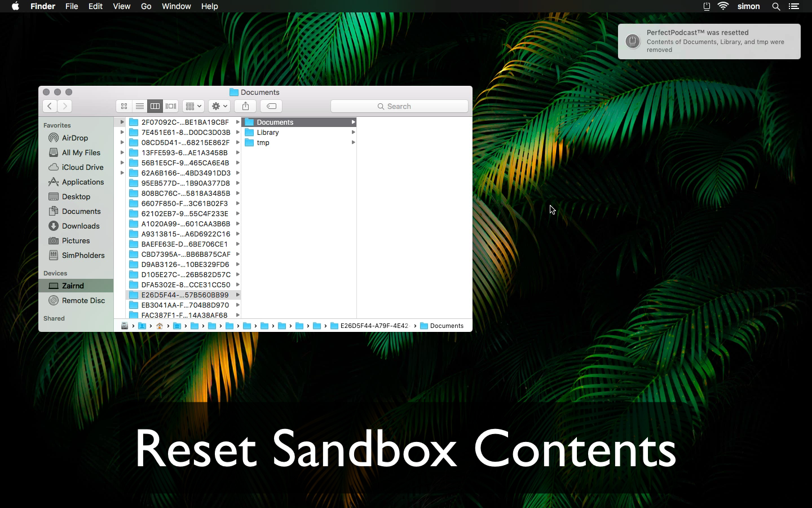Select folder CBD7395A-...BB6B875CAF
Viewport: 812px width, 508px height.
point(183,254)
